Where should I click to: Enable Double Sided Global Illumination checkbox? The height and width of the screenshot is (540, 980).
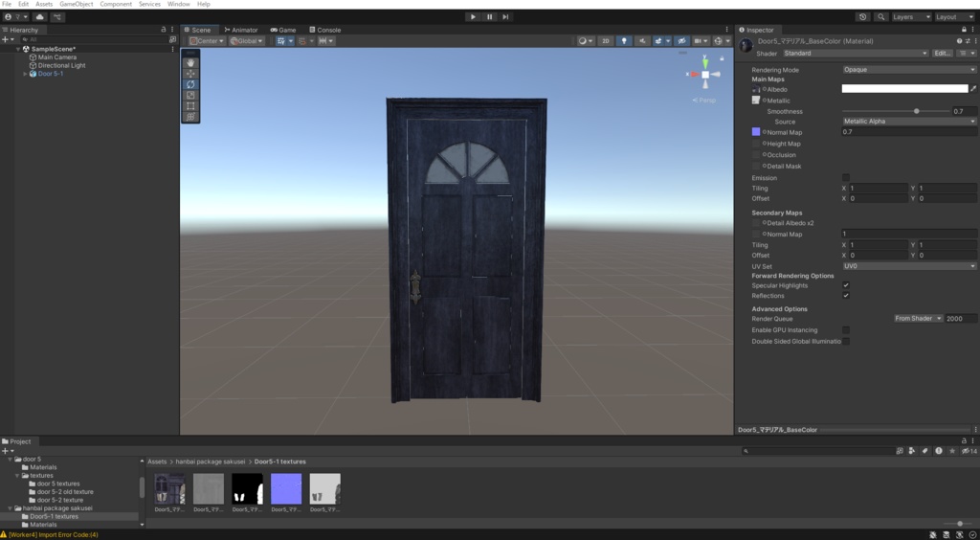pos(846,341)
